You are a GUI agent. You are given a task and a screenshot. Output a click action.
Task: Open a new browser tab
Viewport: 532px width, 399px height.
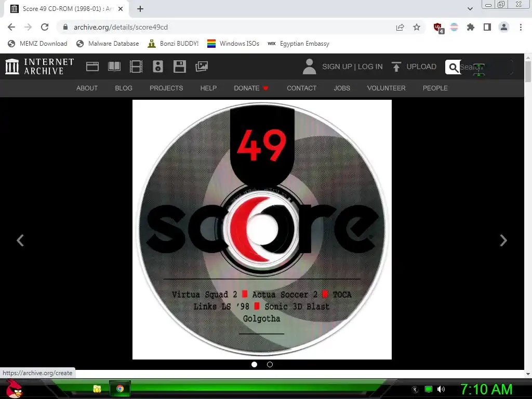click(140, 9)
